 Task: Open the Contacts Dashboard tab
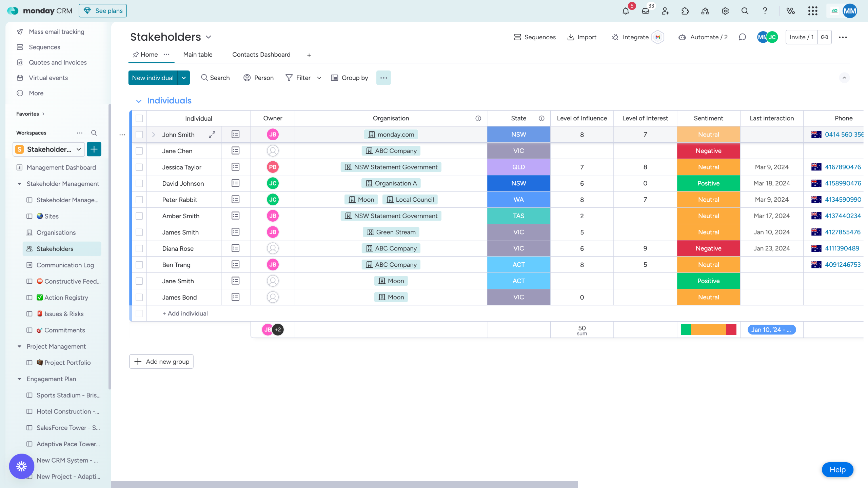pos(261,55)
